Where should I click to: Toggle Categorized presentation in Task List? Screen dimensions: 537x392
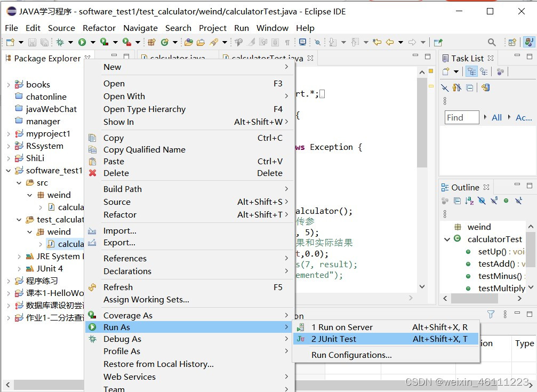pos(471,71)
